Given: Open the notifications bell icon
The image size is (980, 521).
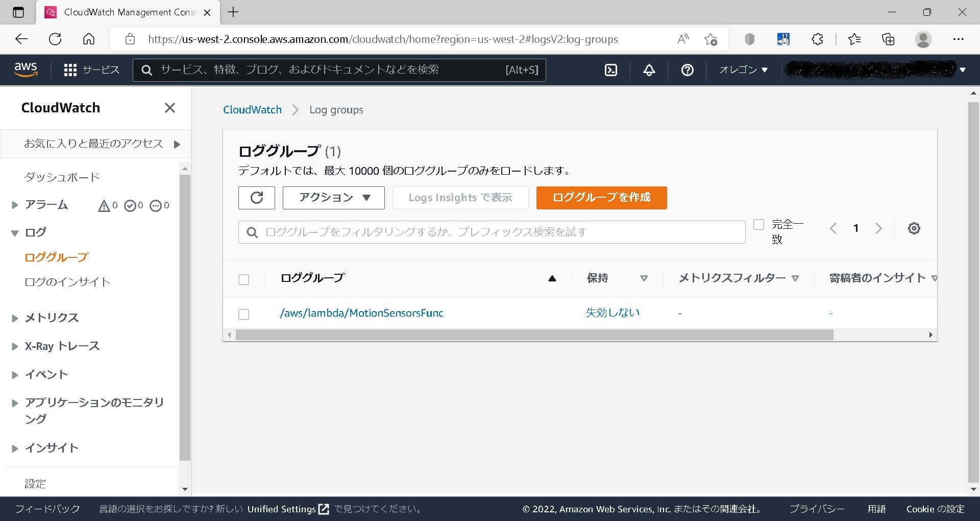Looking at the screenshot, I should click(649, 70).
